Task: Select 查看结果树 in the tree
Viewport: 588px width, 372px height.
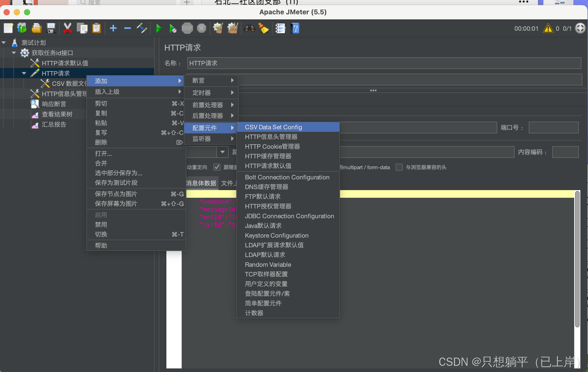Action: point(57,114)
